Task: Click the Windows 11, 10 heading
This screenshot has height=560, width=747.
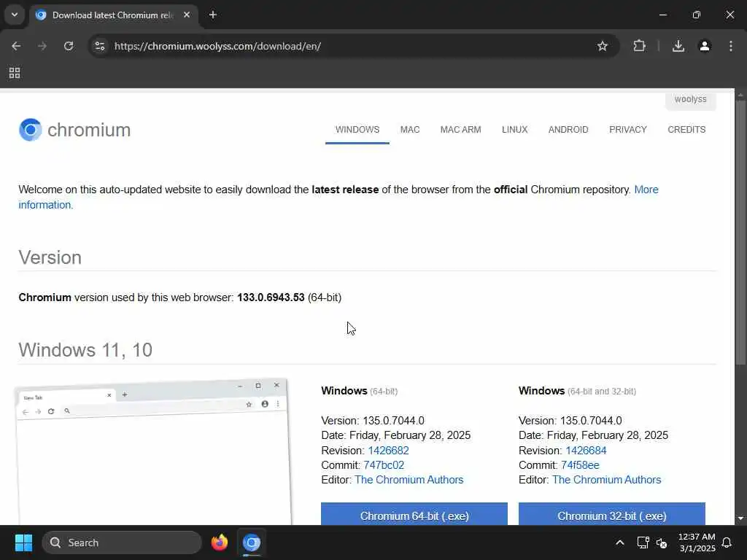Action: pos(85,350)
